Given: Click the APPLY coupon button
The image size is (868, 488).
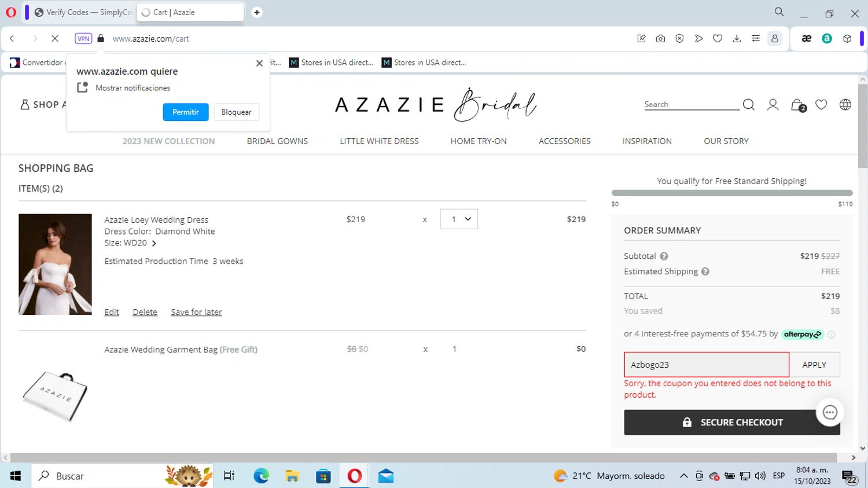Looking at the screenshot, I should pyautogui.click(x=814, y=365).
